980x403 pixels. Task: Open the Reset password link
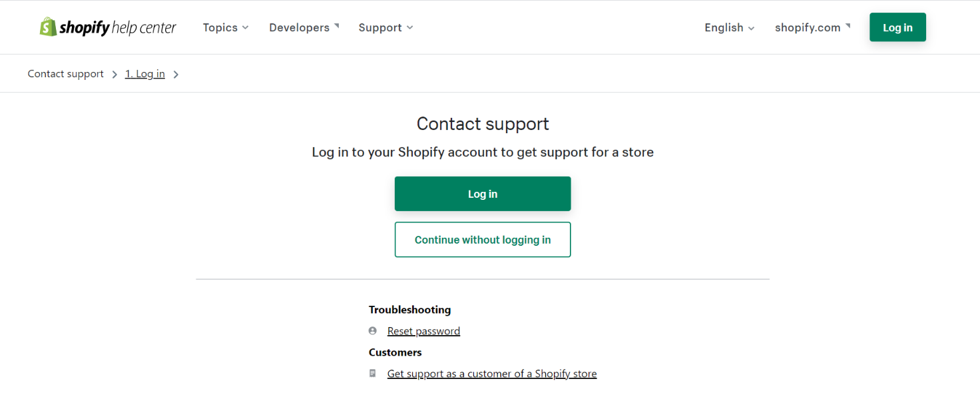423,331
